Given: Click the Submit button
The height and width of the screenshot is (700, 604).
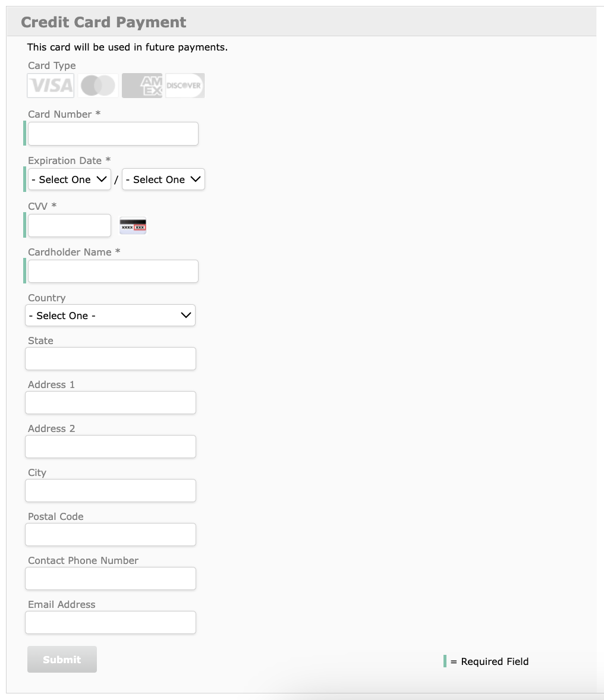Looking at the screenshot, I should click(x=62, y=659).
